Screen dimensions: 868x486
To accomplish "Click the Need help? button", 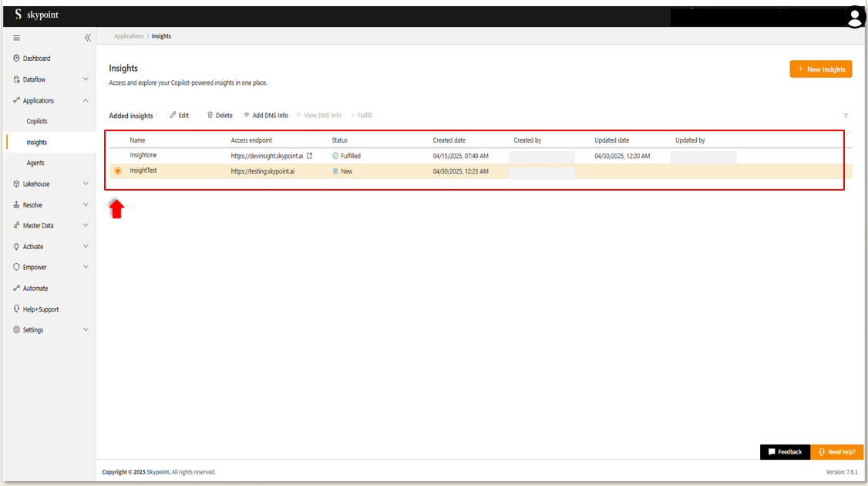I will pos(837,452).
